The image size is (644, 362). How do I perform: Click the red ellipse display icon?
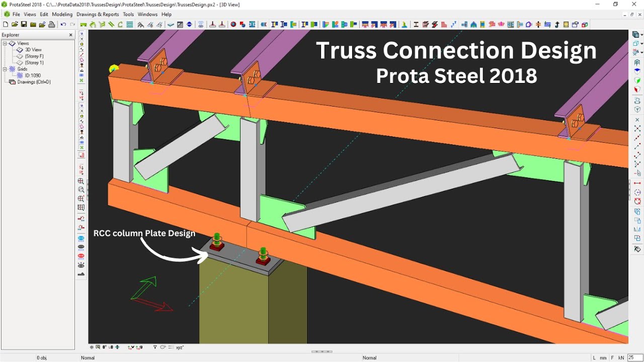tap(81, 256)
